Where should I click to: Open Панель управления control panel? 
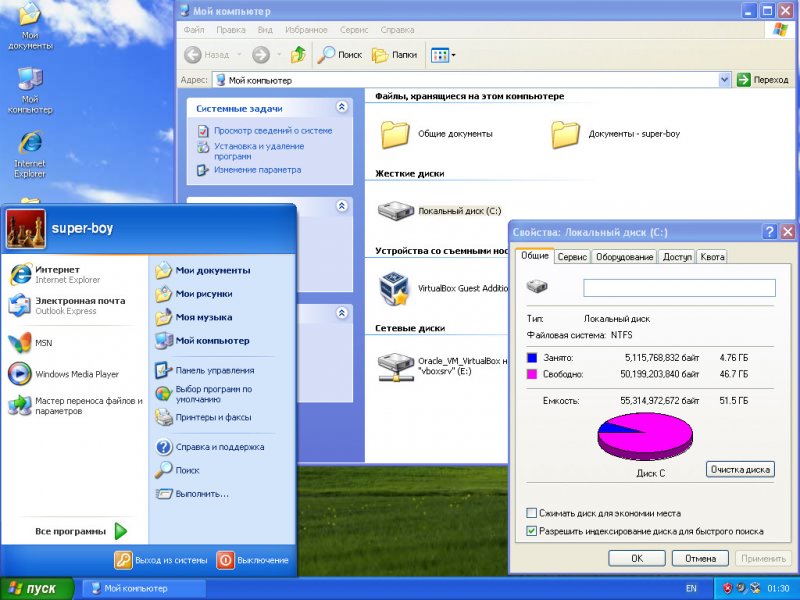[205, 370]
